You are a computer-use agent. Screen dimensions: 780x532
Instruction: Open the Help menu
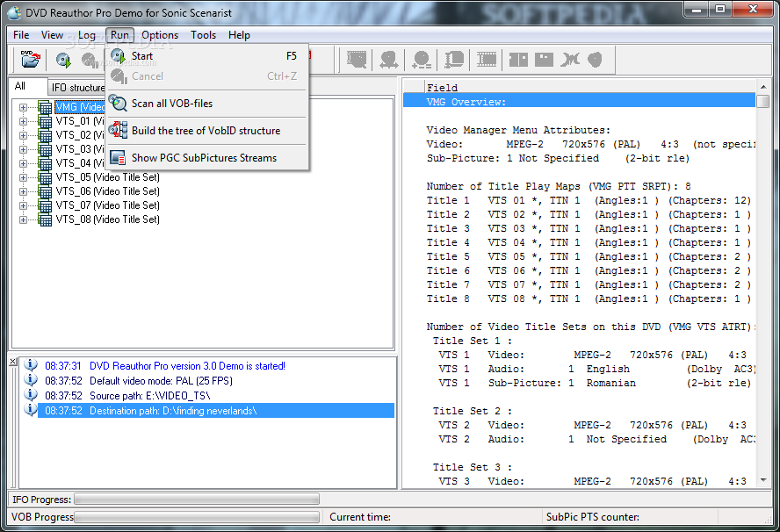pos(239,35)
